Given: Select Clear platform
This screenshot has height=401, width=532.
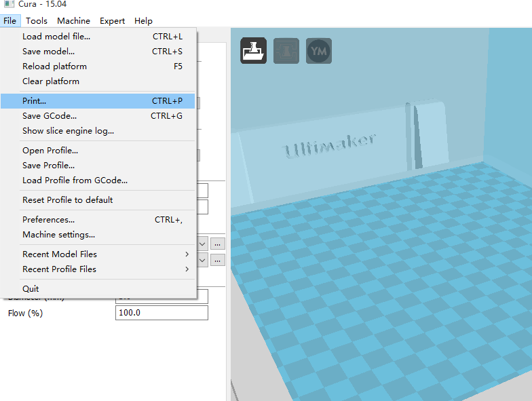Looking at the screenshot, I should click(98, 81).
